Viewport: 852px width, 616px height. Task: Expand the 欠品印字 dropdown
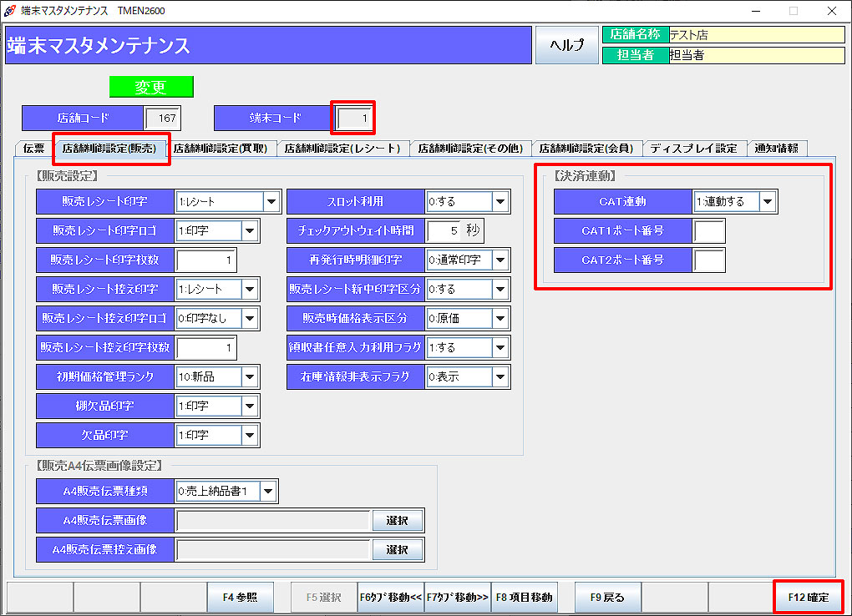tap(250, 435)
